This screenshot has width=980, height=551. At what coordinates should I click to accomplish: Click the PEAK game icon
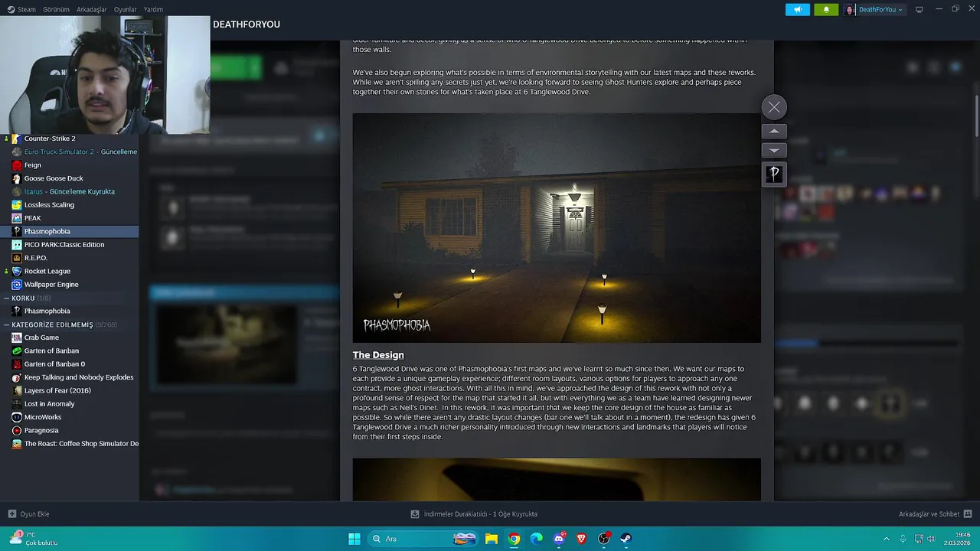(x=17, y=218)
